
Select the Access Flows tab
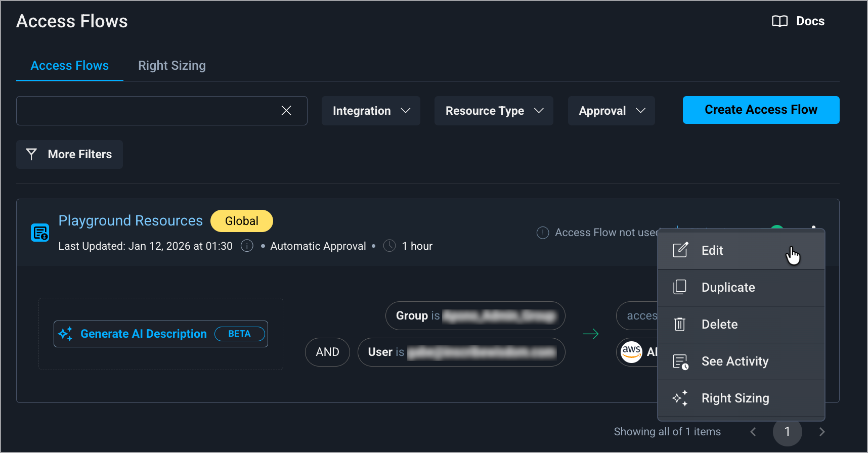[x=70, y=66]
